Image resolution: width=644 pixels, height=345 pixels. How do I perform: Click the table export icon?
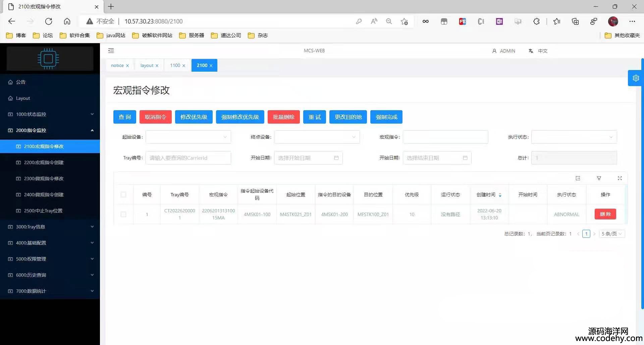(578, 178)
